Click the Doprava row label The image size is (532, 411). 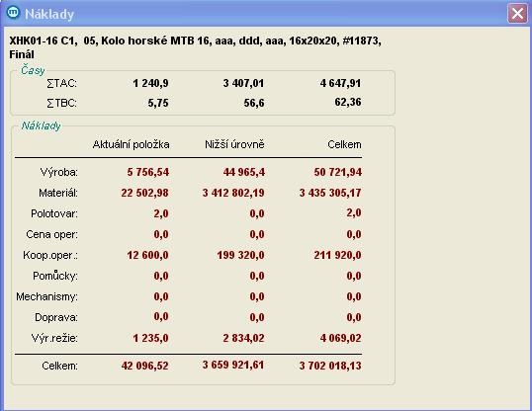pyautogui.click(x=56, y=317)
